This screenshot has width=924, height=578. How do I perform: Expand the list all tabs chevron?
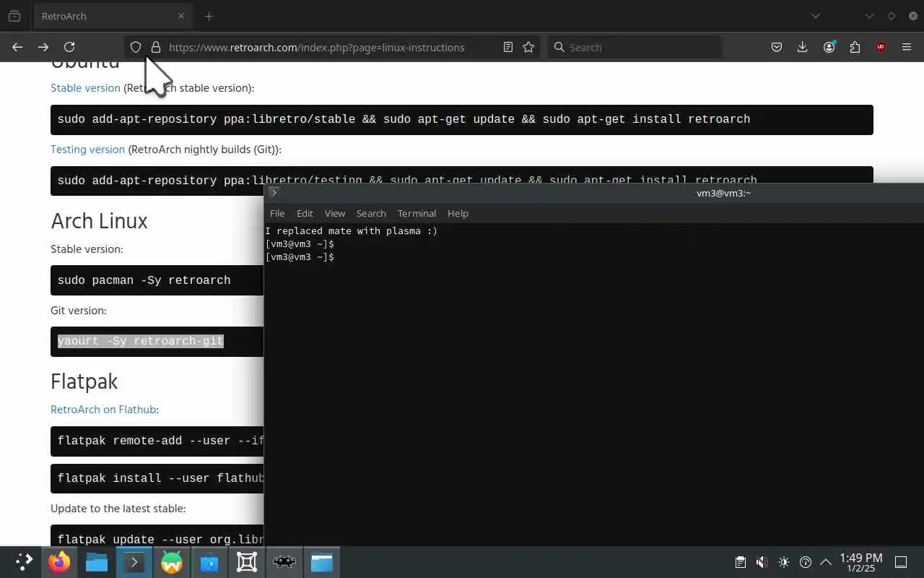[x=815, y=16]
